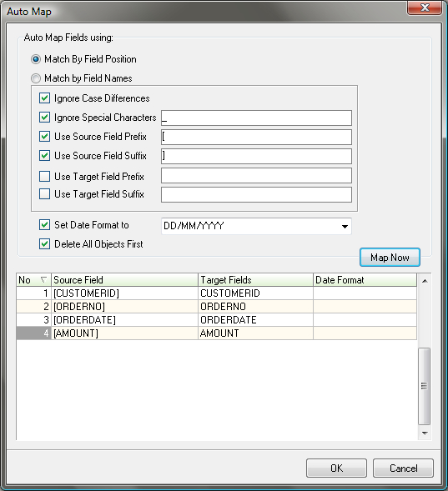Click the Map Now button

[390, 258]
